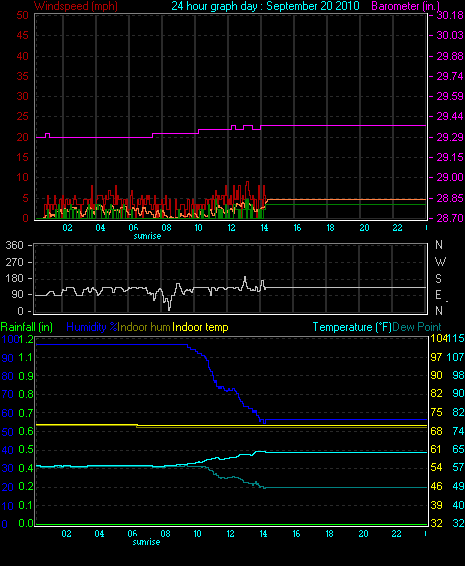465x566 pixels.
Task: Click wind direction axis value 180
Action: click(15, 278)
